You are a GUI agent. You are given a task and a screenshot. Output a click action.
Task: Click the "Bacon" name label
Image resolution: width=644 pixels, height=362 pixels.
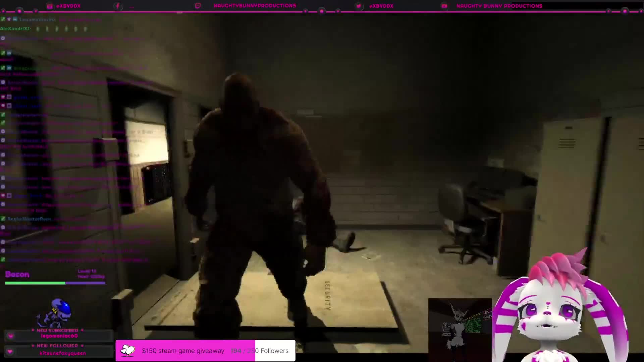17,275
